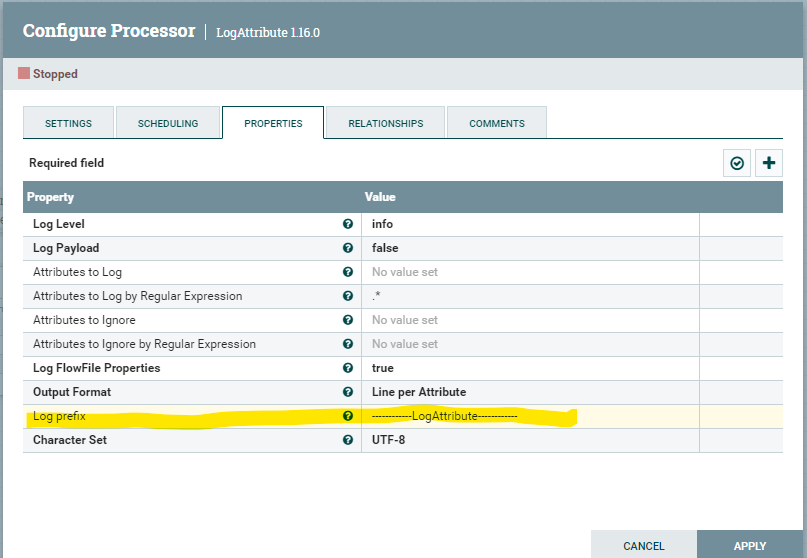Click the add property plus icon
The image size is (807, 558).
(x=768, y=163)
